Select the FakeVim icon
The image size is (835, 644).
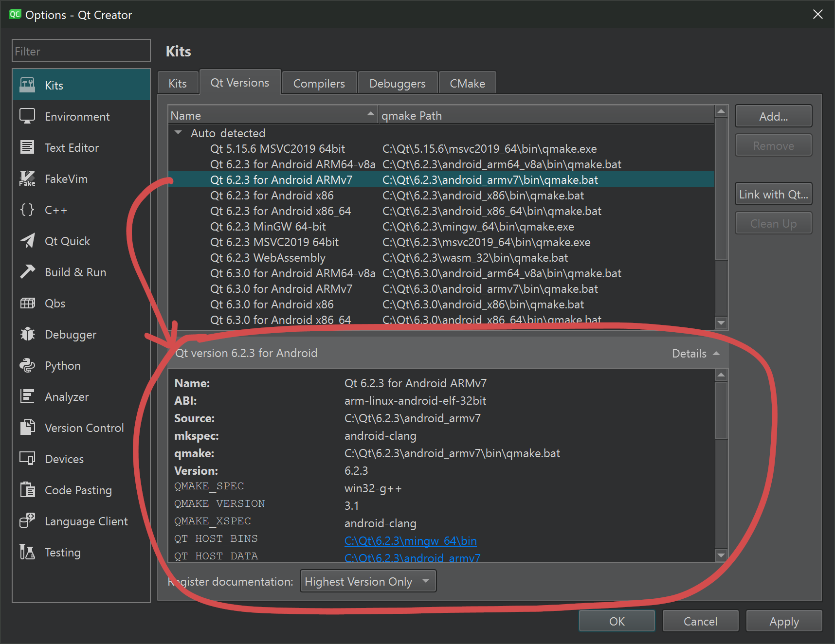[27, 179]
